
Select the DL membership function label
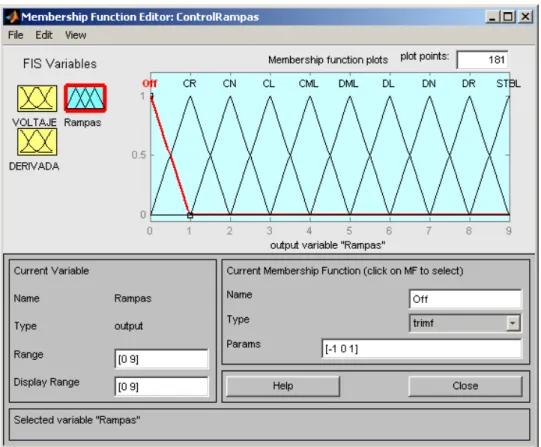[388, 83]
